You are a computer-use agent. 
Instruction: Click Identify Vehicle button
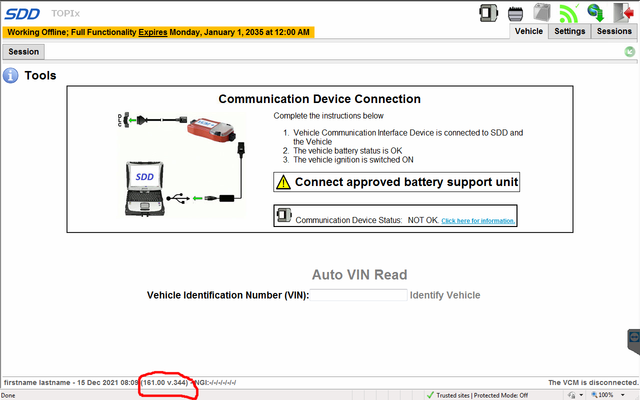tap(445, 295)
